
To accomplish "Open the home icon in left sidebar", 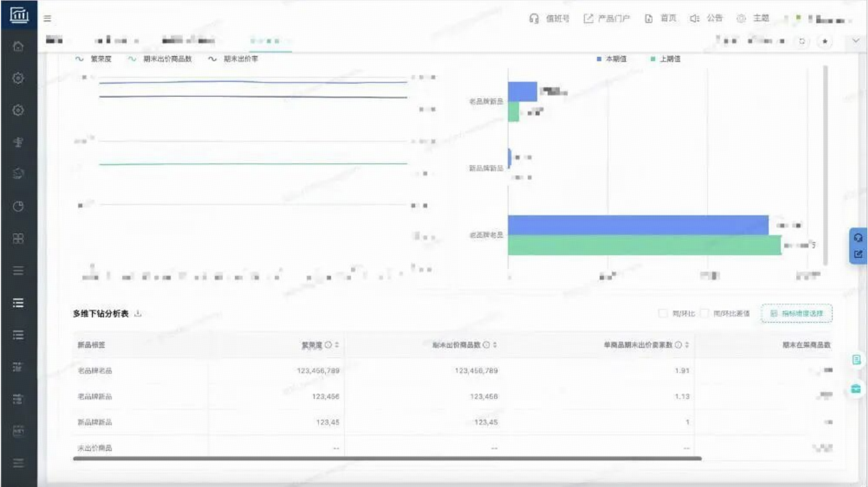I will pos(18,46).
